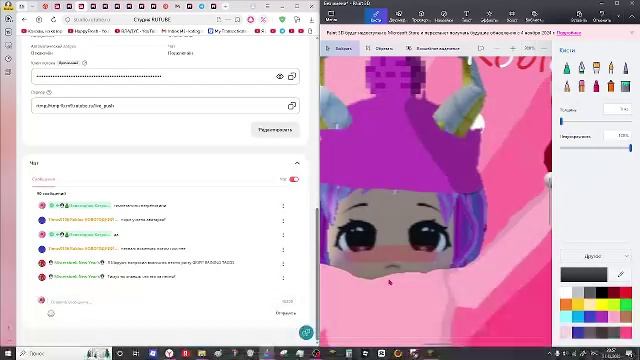Viewport: 640px width, 360px height.
Task: Click the Paste button in Paint 3D
Action: (x=579, y=16)
